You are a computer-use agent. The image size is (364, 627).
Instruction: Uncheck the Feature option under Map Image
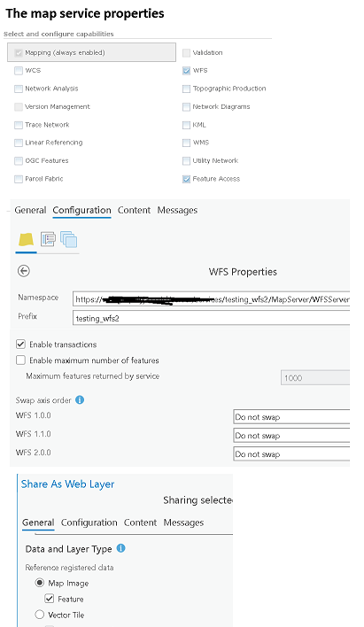click(x=50, y=599)
